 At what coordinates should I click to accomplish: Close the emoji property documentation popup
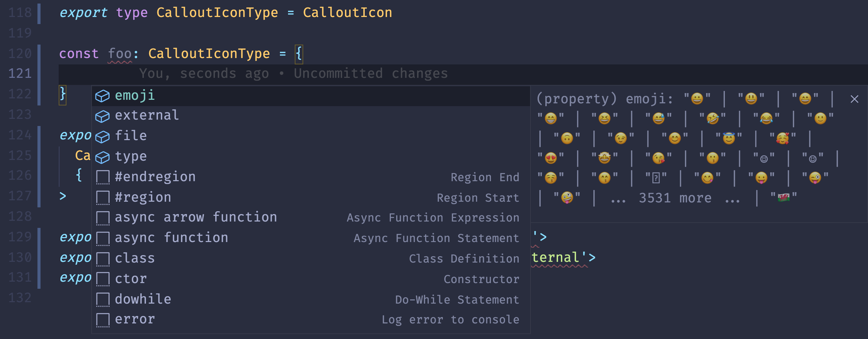[855, 99]
